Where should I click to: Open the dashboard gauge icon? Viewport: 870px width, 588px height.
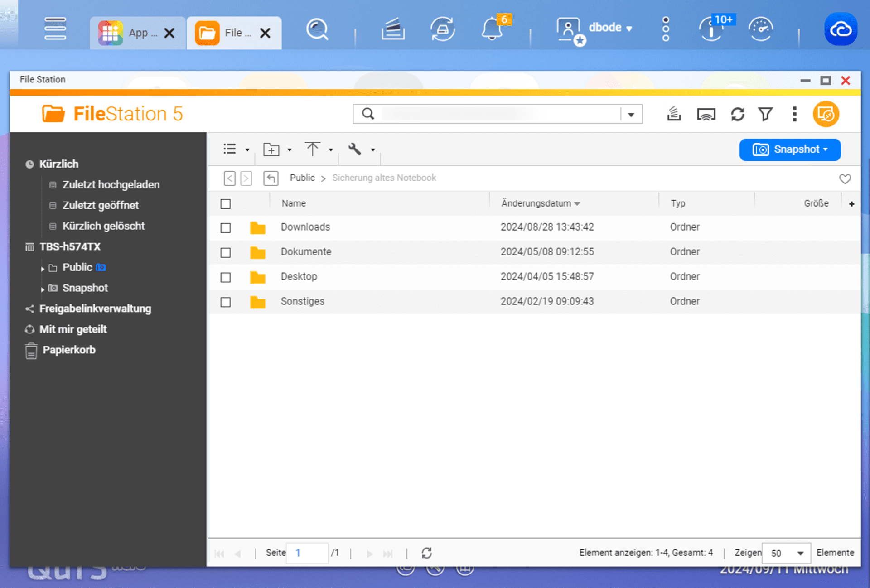(x=761, y=29)
